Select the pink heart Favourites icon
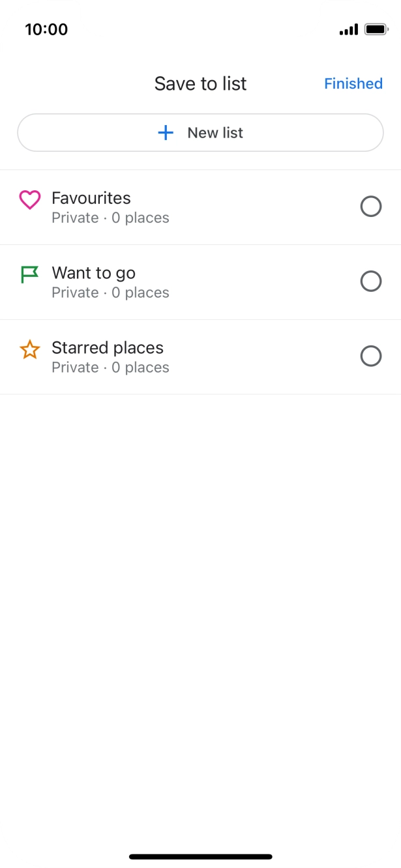The height and width of the screenshot is (868, 401). [29, 199]
